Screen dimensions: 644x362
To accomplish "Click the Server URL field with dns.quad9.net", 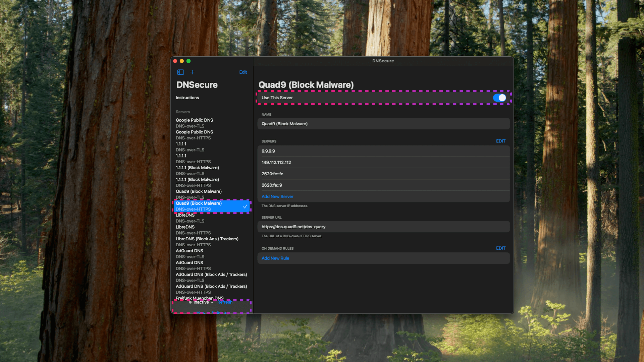I will click(383, 227).
